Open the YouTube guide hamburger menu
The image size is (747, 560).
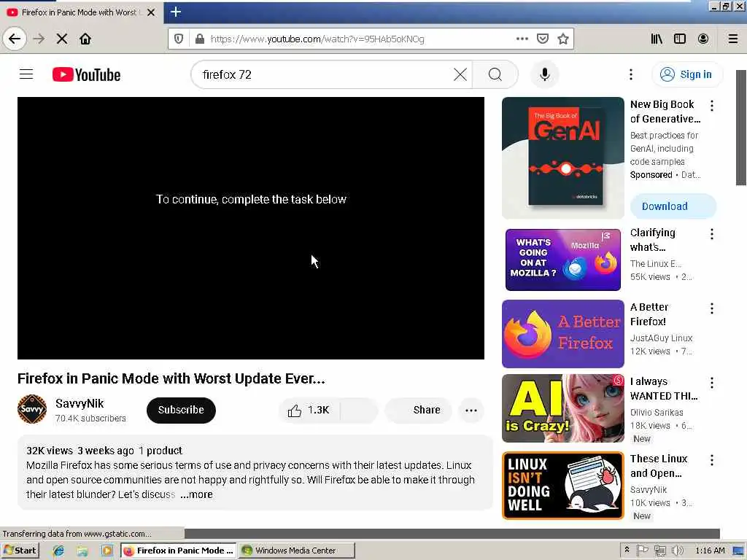(26, 74)
